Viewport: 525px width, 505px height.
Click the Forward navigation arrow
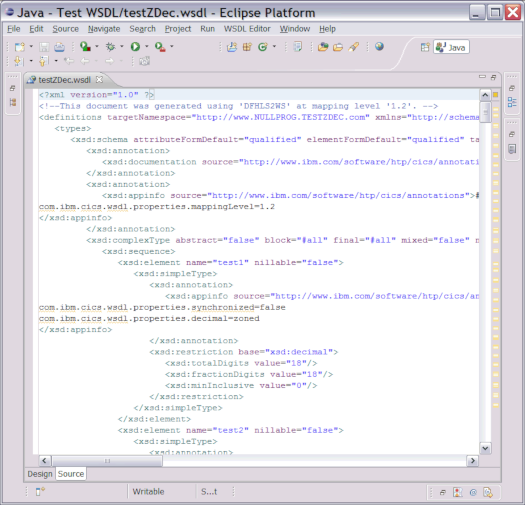tap(109, 61)
